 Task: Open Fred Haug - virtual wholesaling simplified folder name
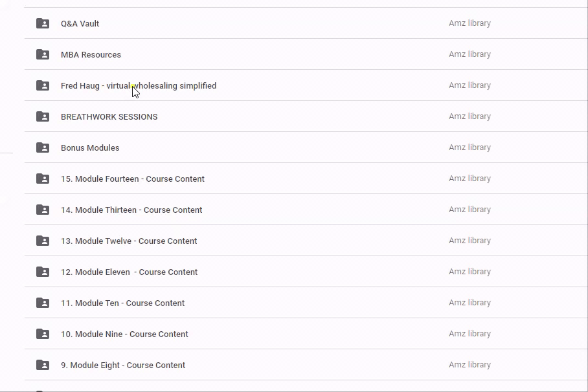138,85
